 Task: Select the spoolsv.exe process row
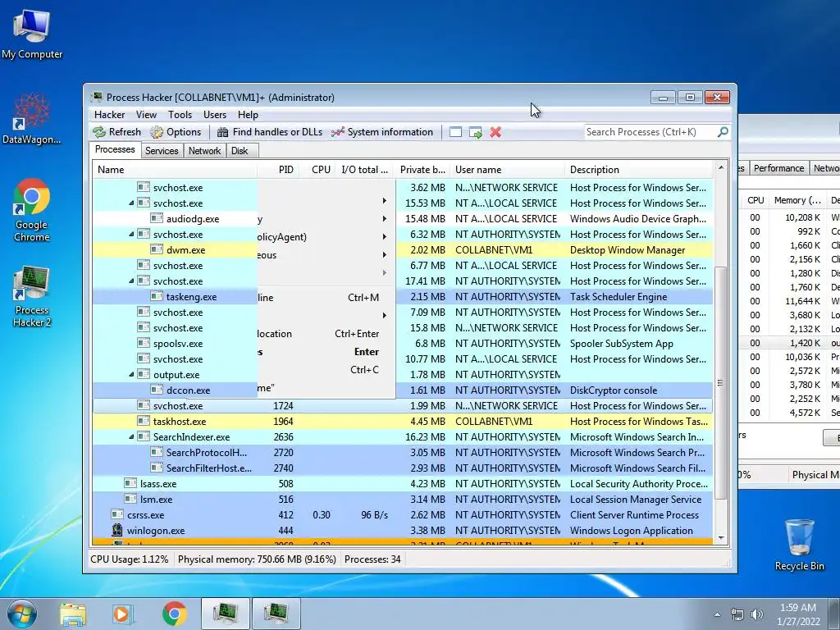(403, 344)
